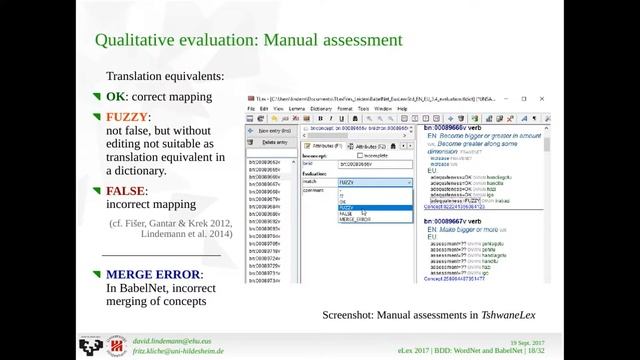Click the tab strip left scroll arrow
Screen dimensions: 640x360
[403, 146]
